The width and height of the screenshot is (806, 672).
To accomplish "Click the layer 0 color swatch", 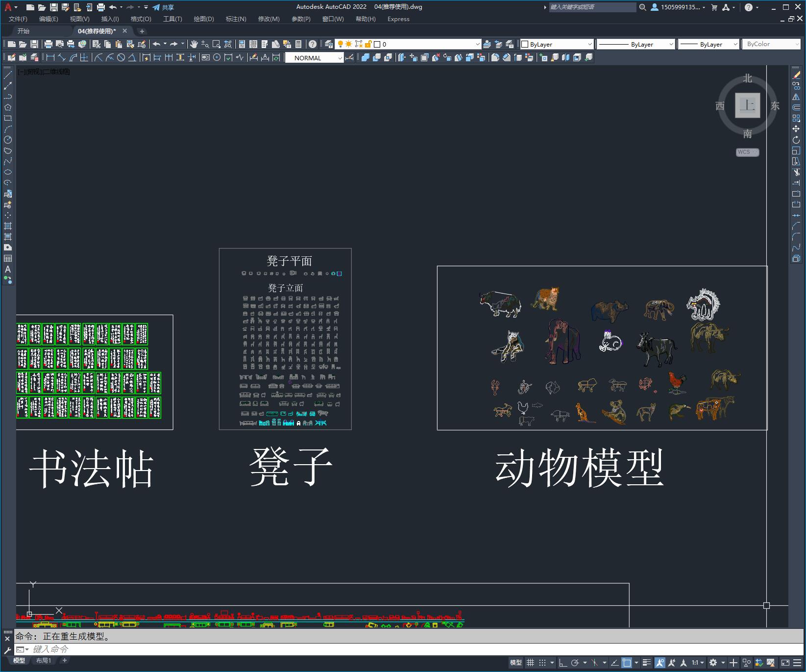I will (377, 44).
